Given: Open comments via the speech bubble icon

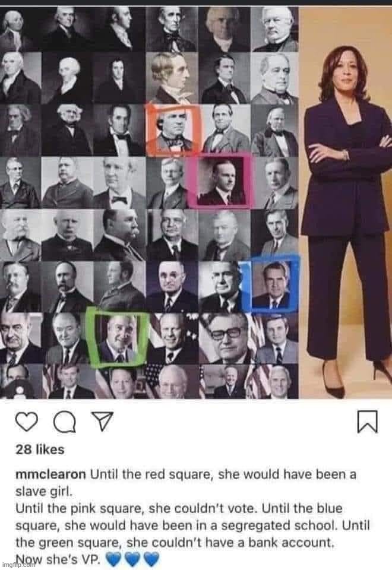Looking at the screenshot, I should pos(65,423).
